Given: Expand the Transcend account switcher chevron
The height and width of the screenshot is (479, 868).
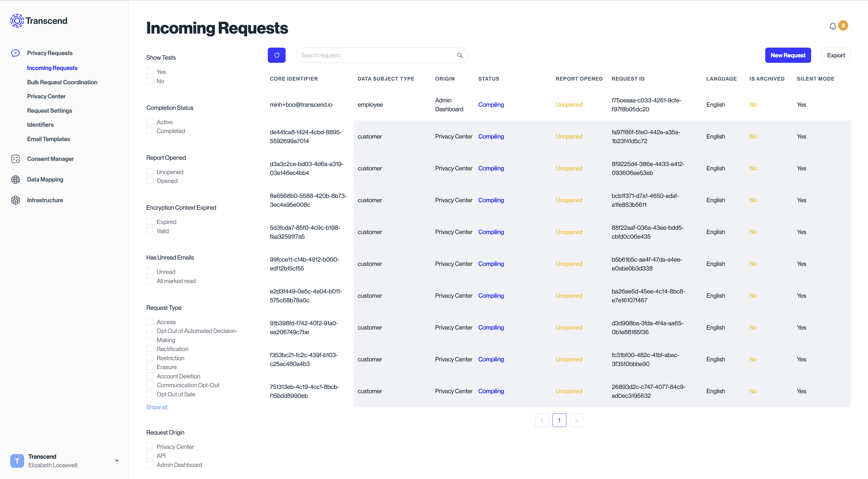Looking at the screenshot, I should click(x=117, y=460).
